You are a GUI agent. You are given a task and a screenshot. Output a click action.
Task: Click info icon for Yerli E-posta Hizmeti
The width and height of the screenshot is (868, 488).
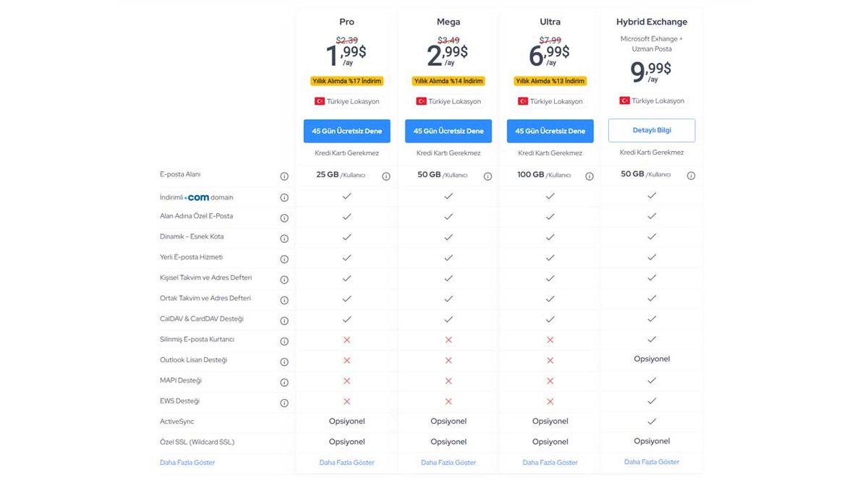(x=284, y=259)
